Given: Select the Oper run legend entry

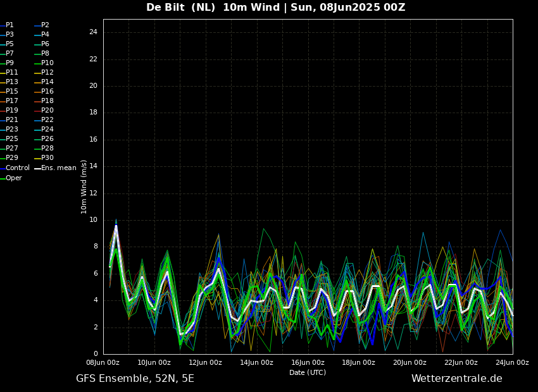Looking at the screenshot, I should tap(13, 178).
